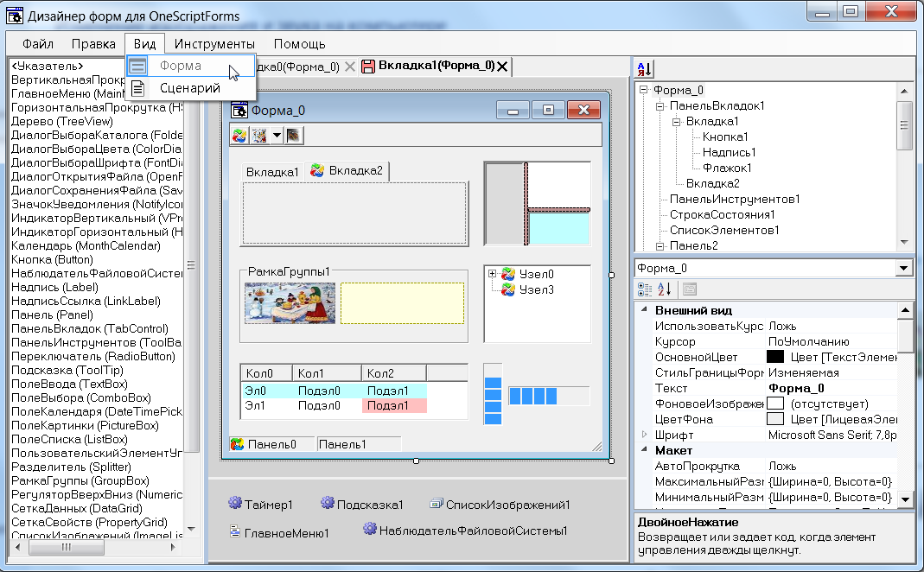
Task: Open the Инструменты menu
Action: (x=214, y=44)
